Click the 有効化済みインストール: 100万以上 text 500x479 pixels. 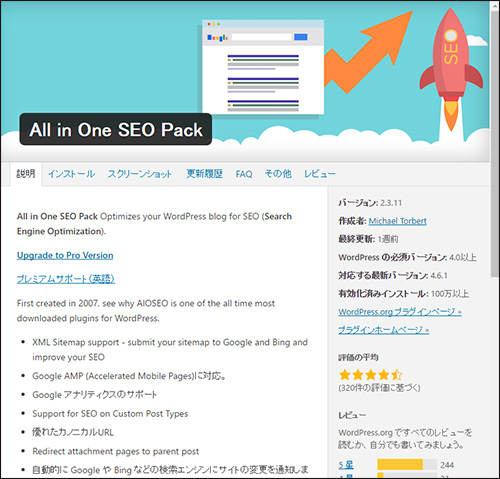(x=404, y=294)
